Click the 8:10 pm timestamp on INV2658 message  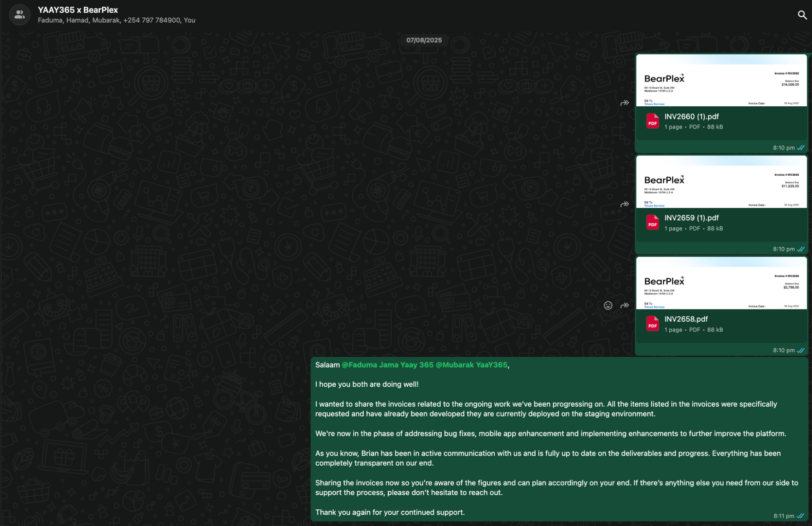coord(783,350)
